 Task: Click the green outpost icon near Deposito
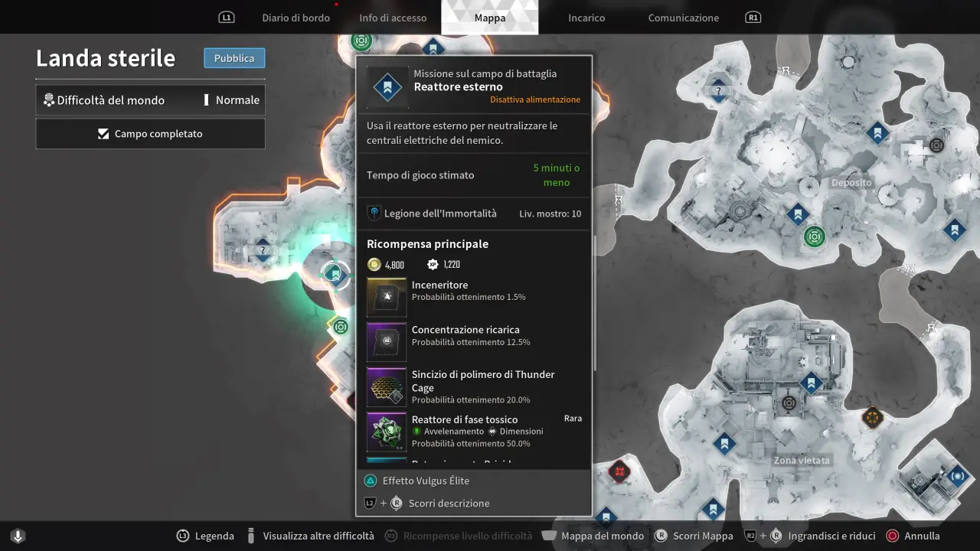[814, 236]
